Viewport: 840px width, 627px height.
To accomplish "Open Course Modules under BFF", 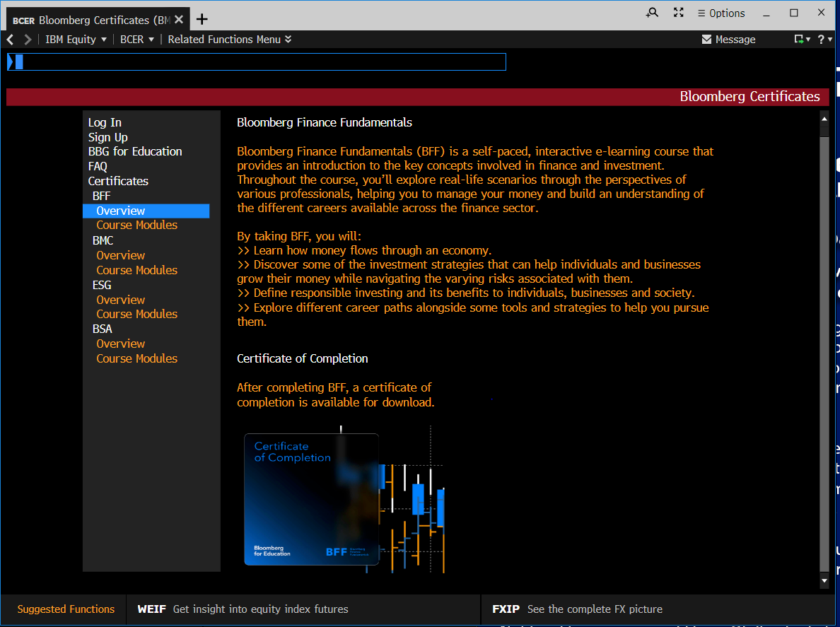I will point(136,225).
